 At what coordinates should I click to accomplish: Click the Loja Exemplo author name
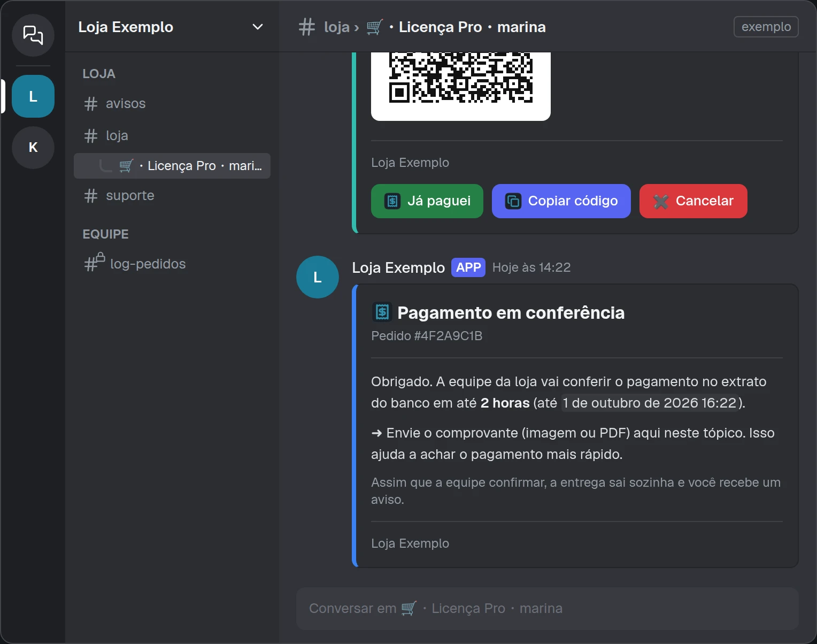[398, 267]
